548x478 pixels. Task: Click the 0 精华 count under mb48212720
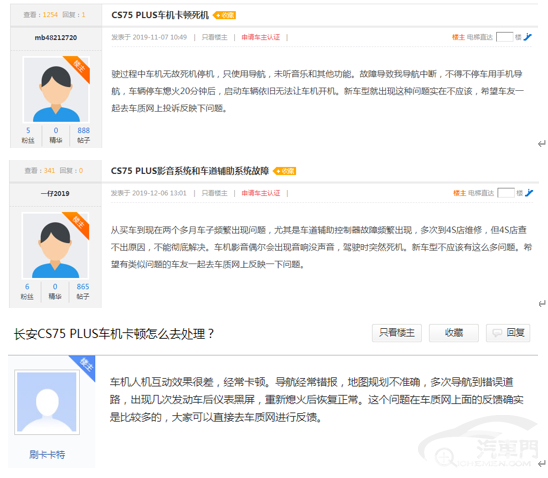(56, 135)
